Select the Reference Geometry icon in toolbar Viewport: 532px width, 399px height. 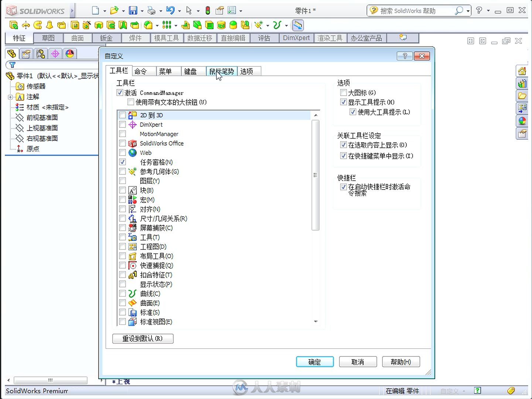coord(259,25)
